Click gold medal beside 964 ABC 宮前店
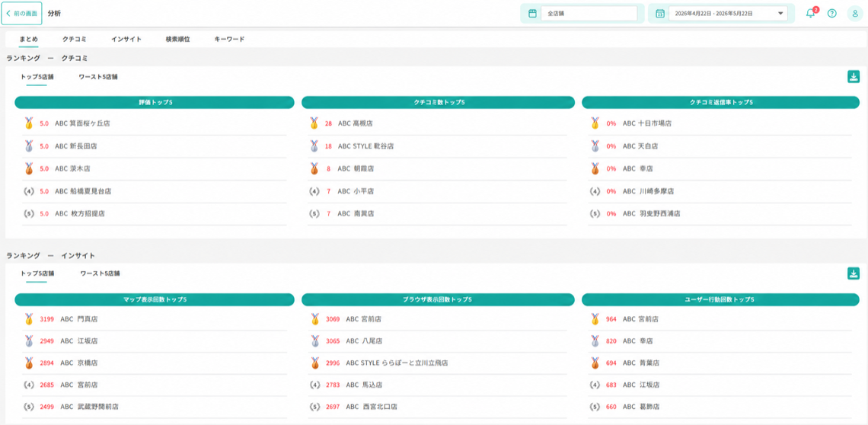This screenshot has height=425, width=868. click(x=595, y=319)
